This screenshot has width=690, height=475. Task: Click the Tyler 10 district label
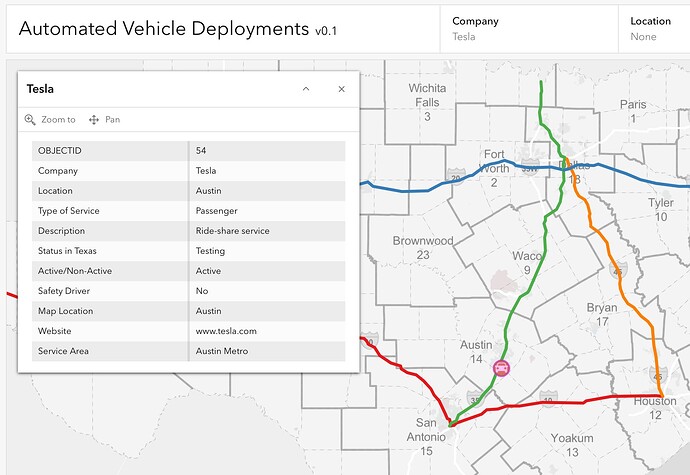(x=661, y=210)
